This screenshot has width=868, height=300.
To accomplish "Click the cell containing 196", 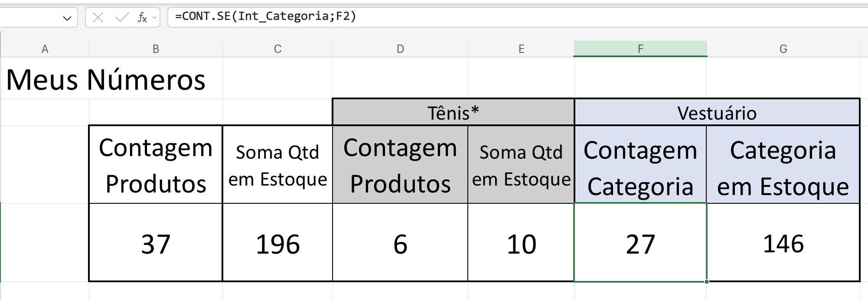I will pos(277,245).
